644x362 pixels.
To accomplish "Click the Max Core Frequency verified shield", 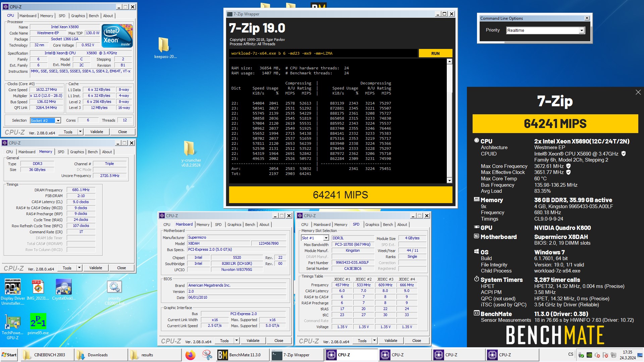I will tap(569, 166).
